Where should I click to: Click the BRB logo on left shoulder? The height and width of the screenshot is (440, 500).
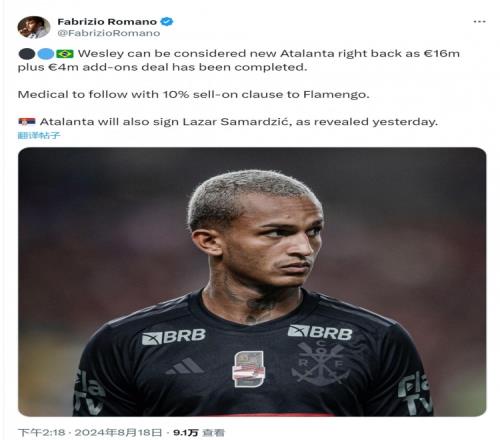174,337
